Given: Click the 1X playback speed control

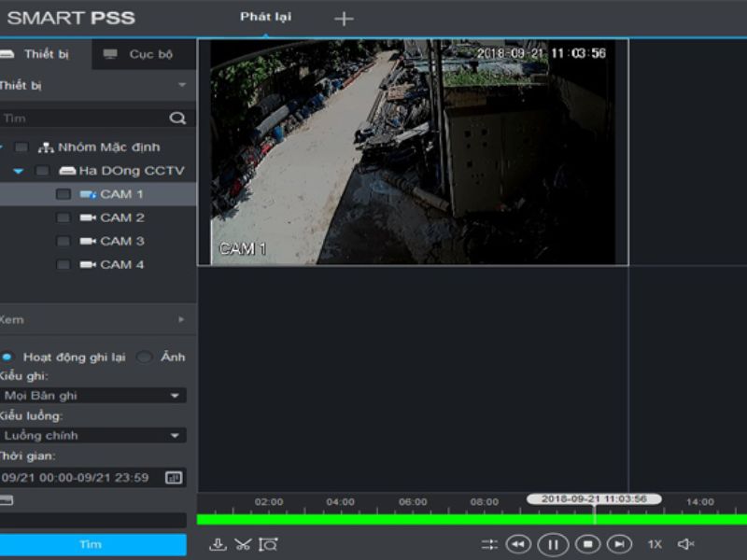Looking at the screenshot, I should pyautogui.click(x=654, y=543).
